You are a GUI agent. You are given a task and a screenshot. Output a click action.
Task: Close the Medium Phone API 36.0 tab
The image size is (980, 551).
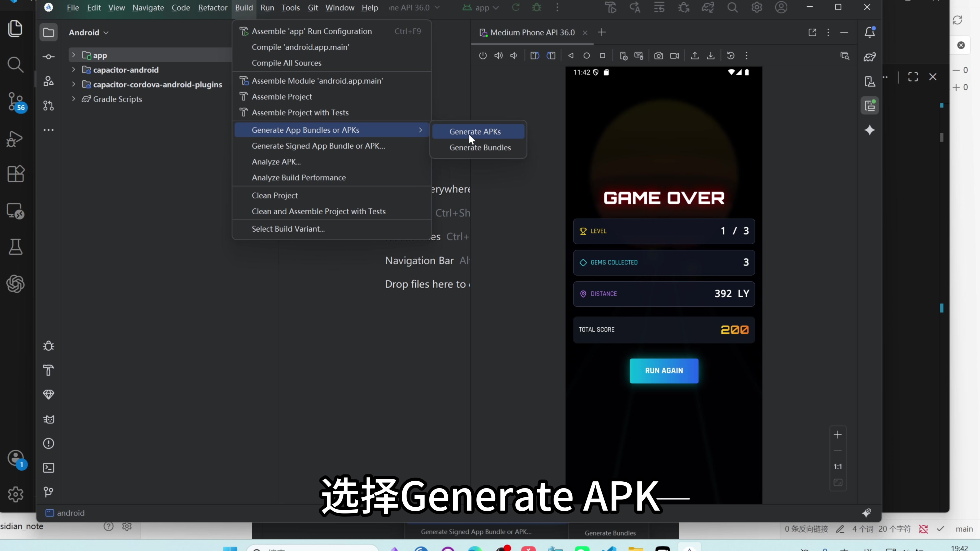(x=585, y=33)
